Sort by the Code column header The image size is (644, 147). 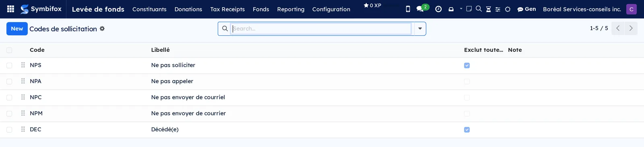(37, 50)
